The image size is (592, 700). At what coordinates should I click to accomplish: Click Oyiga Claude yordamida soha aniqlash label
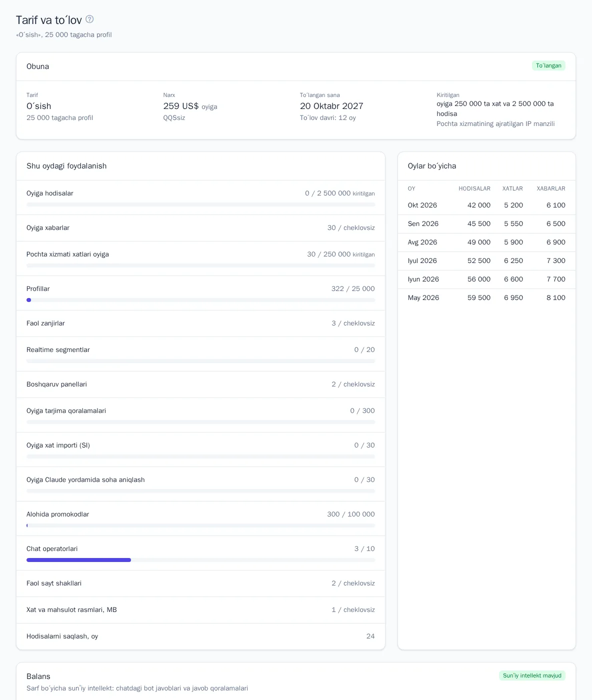pyautogui.click(x=85, y=479)
